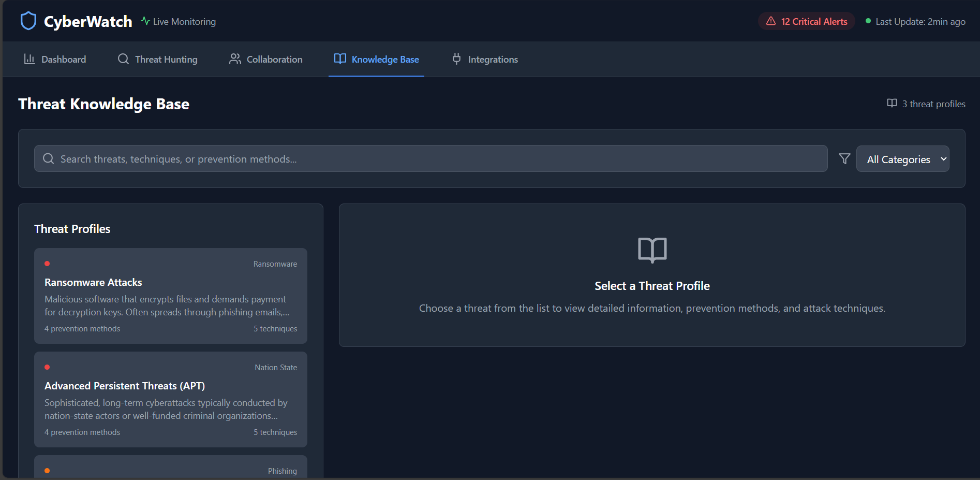Click the Threat Hunting magnifier icon
980x480 pixels.
click(123, 59)
